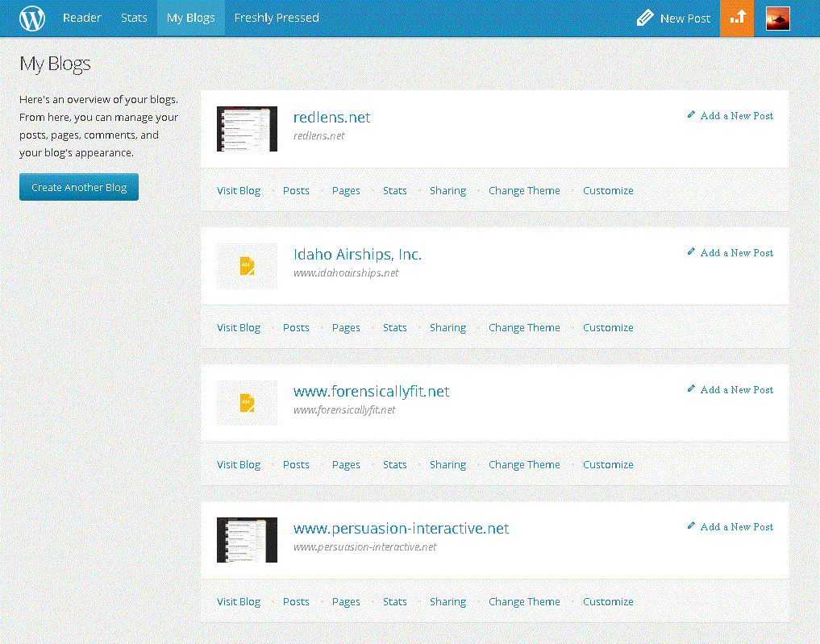Add a New Post to Idaho Airships
Viewport: 820px width, 644px height.
point(736,253)
